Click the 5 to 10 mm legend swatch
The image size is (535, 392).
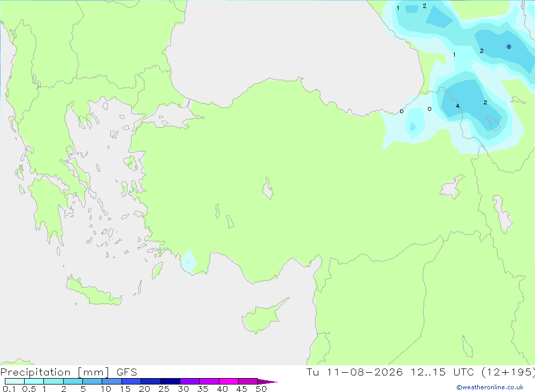pyautogui.click(x=93, y=381)
